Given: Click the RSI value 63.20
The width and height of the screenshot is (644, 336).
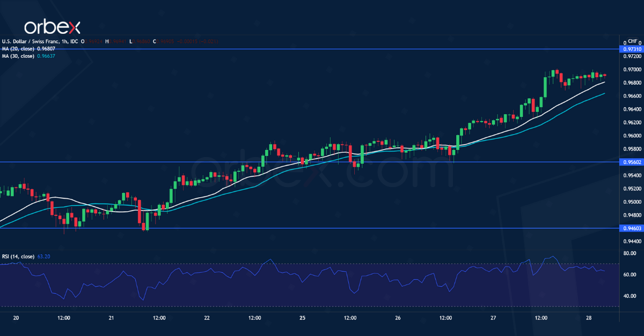Looking at the screenshot, I should pos(44,257).
